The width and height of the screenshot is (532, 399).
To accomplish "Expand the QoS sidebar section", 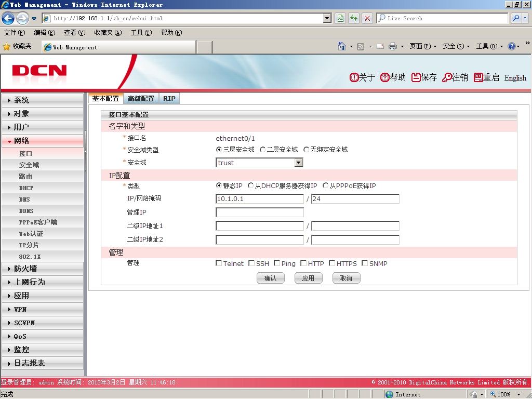I will pos(43,337).
